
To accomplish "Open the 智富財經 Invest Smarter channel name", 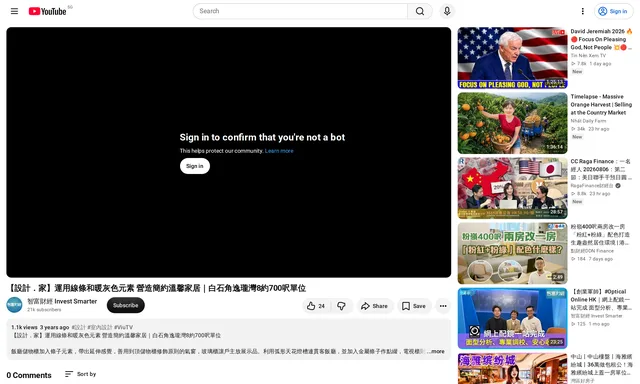I will [x=62, y=301].
